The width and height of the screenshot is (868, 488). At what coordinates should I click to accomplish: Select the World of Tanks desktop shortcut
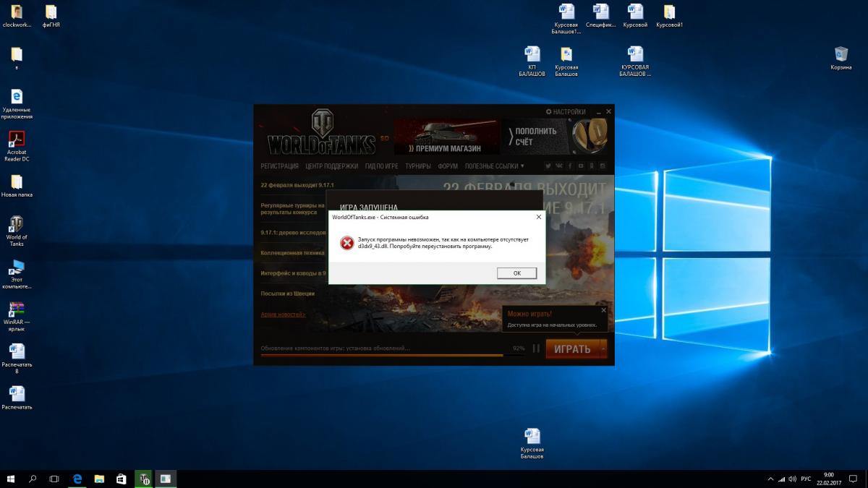pos(17,231)
